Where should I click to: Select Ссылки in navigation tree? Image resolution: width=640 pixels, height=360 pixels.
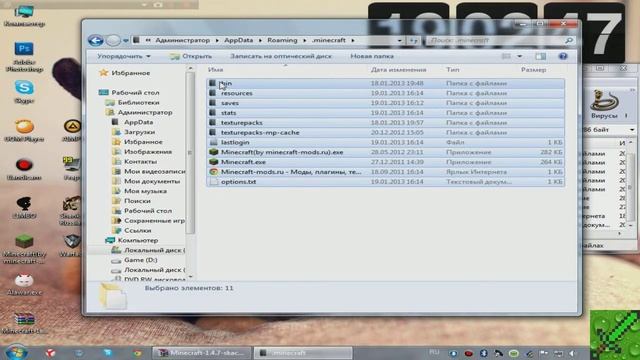(138, 230)
